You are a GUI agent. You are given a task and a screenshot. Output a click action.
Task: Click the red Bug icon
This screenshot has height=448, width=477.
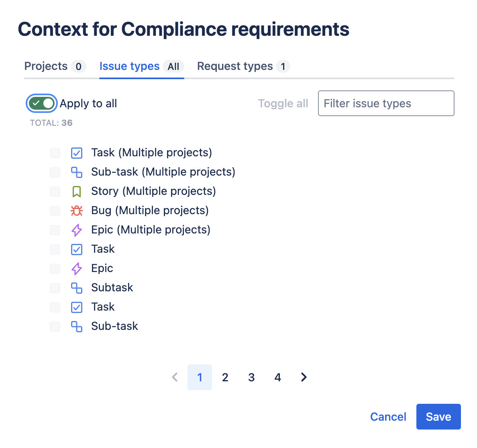click(77, 211)
